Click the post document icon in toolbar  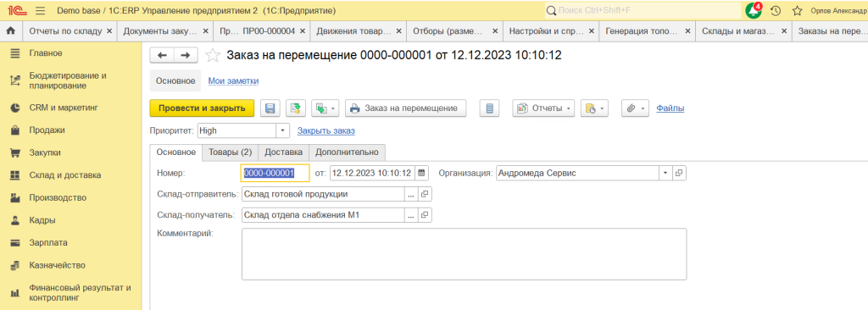[296, 108]
